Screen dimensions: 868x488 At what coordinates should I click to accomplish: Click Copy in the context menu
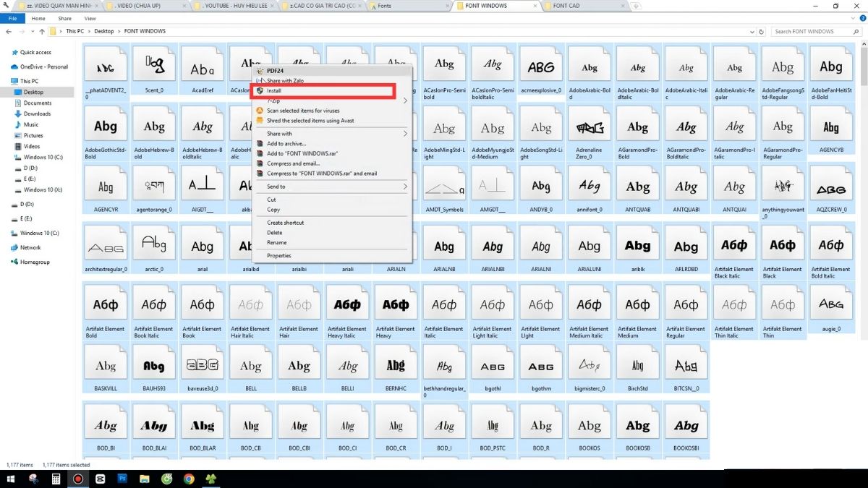tap(331, 210)
